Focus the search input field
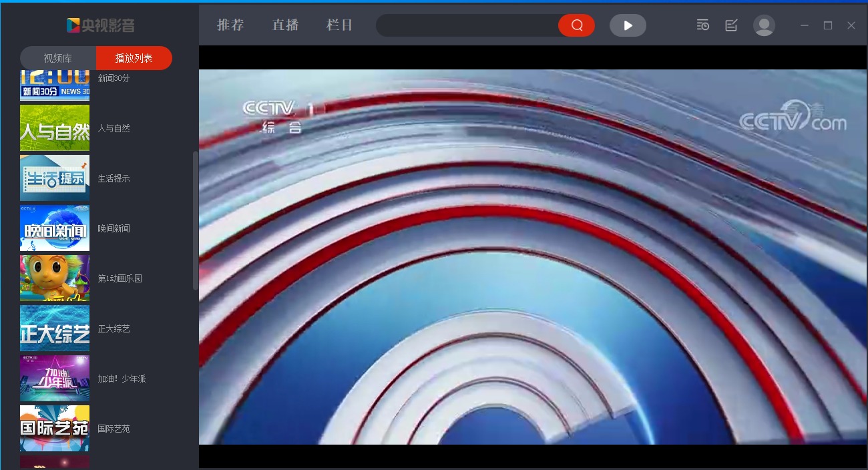 click(x=467, y=25)
